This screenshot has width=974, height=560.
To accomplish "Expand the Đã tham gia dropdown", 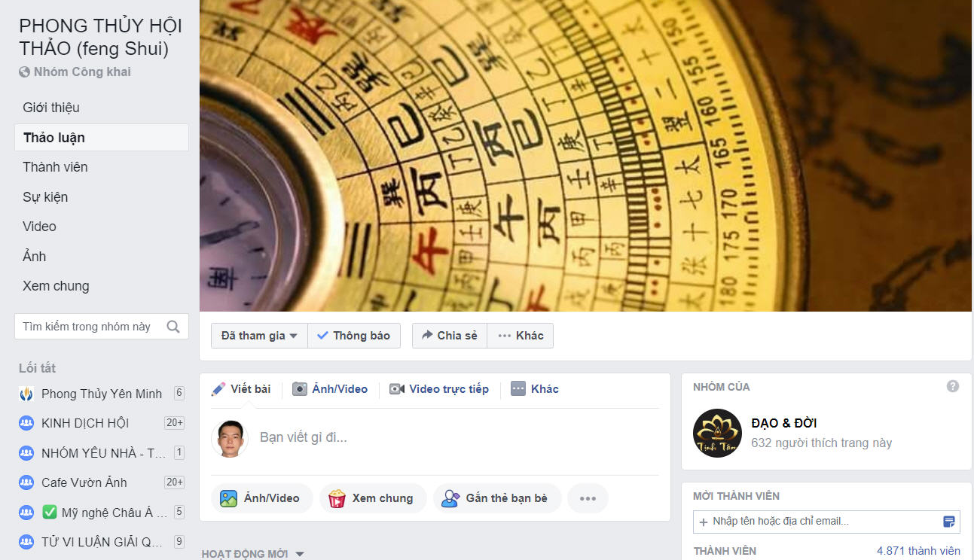I will click(259, 336).
